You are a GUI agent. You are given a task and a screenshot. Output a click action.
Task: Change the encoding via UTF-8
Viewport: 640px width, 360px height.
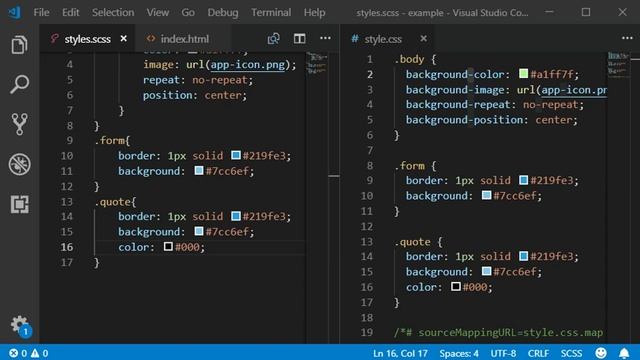[503, 353]
